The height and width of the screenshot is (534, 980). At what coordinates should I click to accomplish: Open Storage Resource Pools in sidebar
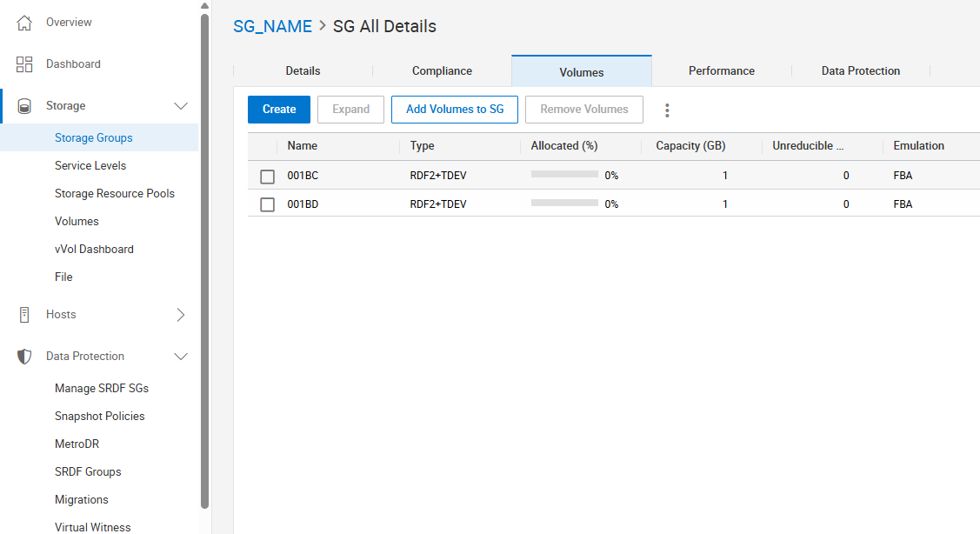(115, 194)
